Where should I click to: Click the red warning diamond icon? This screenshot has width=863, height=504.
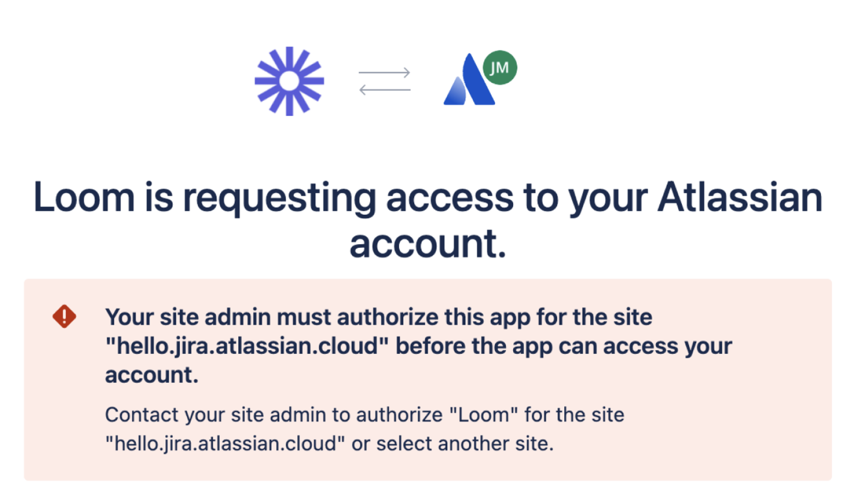click(x=64, y=316)
